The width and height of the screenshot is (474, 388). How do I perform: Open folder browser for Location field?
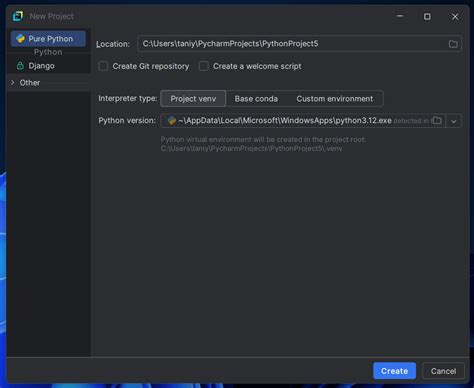(453, 44)
